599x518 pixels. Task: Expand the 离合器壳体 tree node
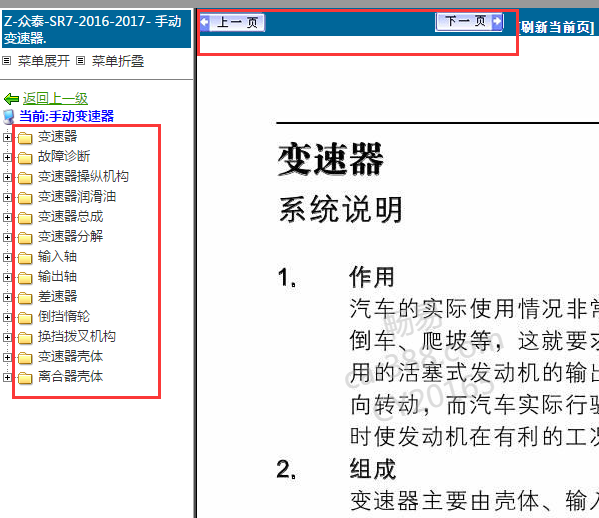pyautogui.click(x=7, y=377)
